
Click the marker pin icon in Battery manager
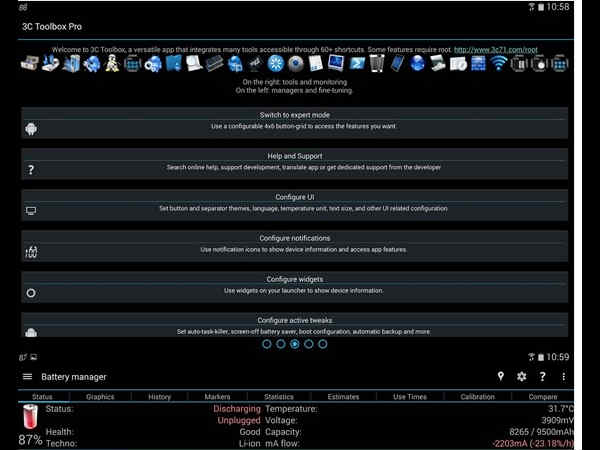click(x=501, y=377)
